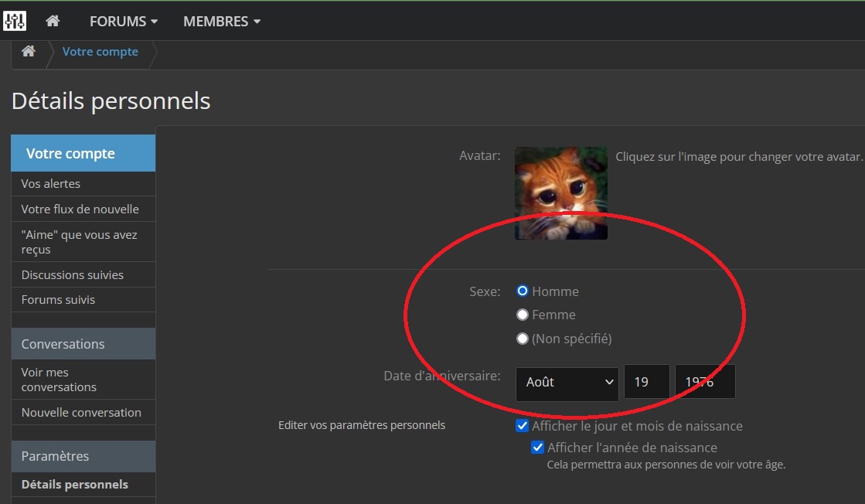This screenshot has height=504, width=865.
Task: Expand the FORUMS dropdown menu
Action: pos(124,22)
